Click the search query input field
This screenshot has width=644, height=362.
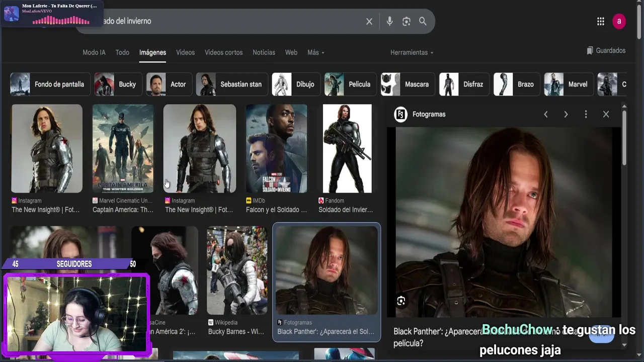pyautogui.click(x=226, y=21)
